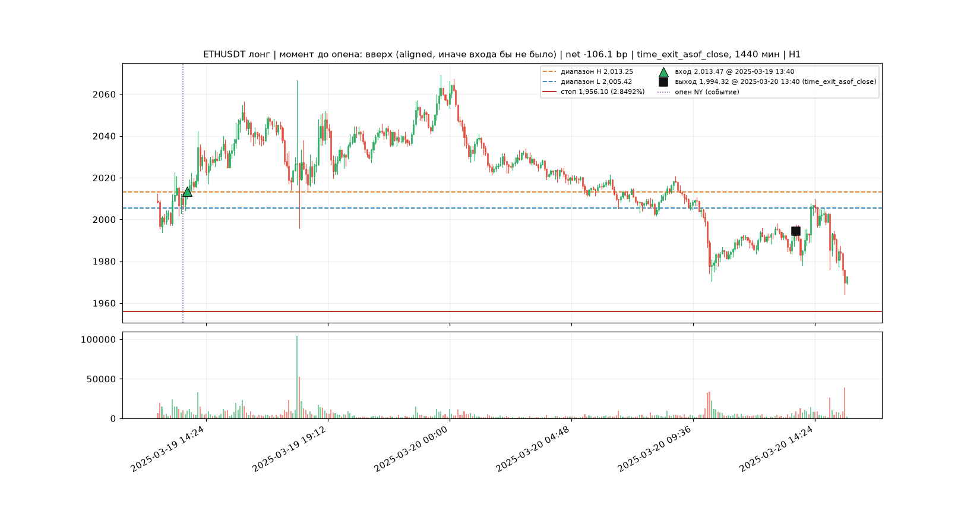The width and height of the screenshot is (980, 523).
Task: Click the purple dotted NY open vertical line
Action: [183, 193]
